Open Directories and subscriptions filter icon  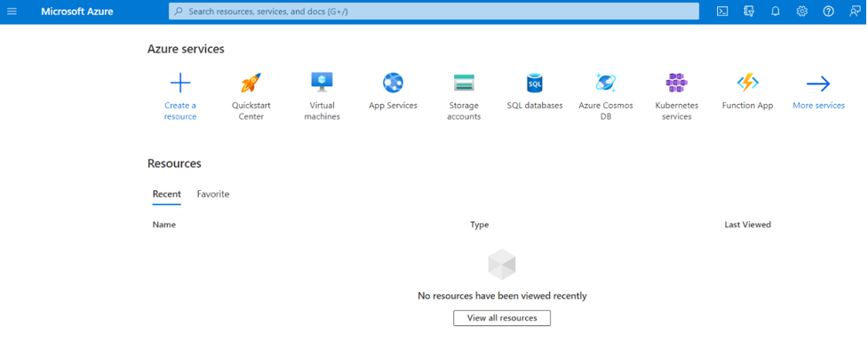click(x=749, y=11)
